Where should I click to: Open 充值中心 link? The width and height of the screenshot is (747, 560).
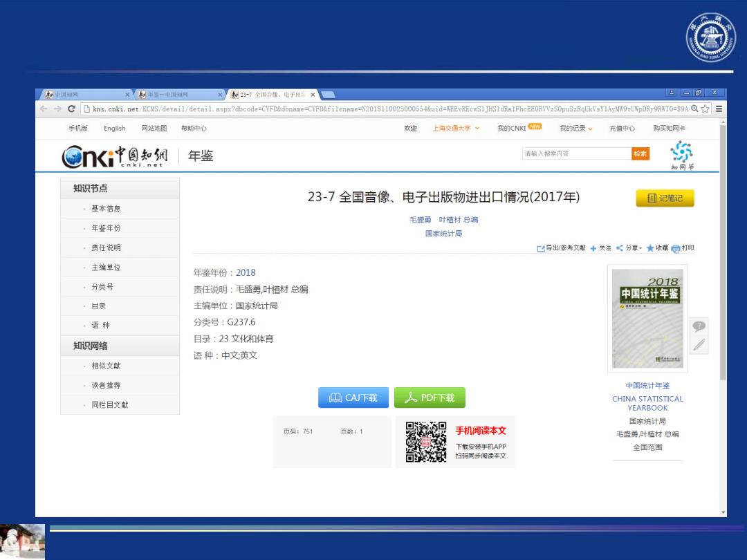[622, 128]
